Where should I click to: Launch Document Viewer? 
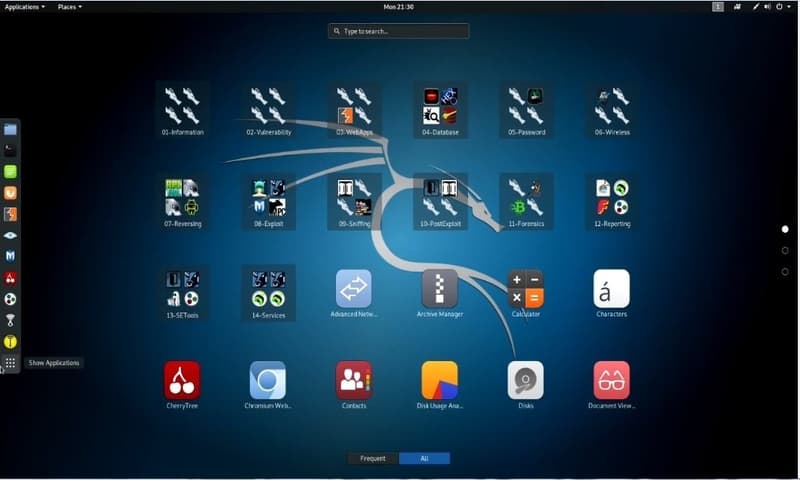[612, 385]
